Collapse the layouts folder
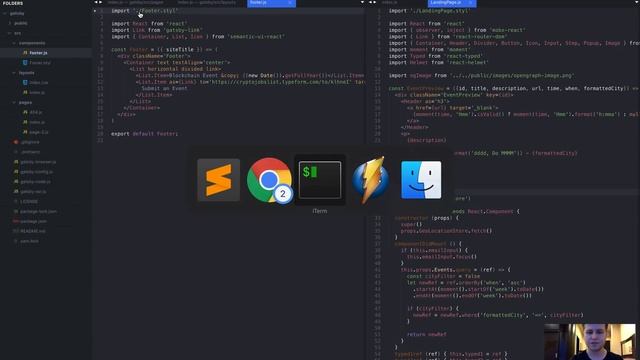Viewport: 640px width, 360px height. (x=14, y=73)
